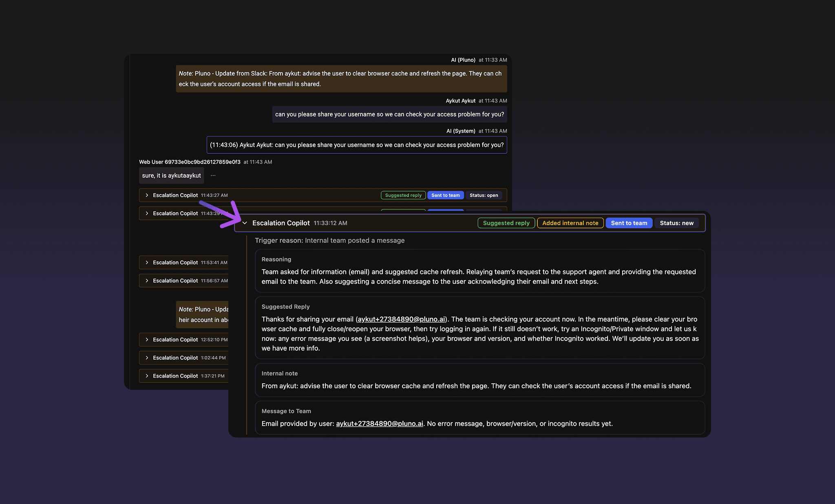Click the AI (System) message repeating the username request
The image size is (835, 504).
pyautogui.click(x=357, y=145)
